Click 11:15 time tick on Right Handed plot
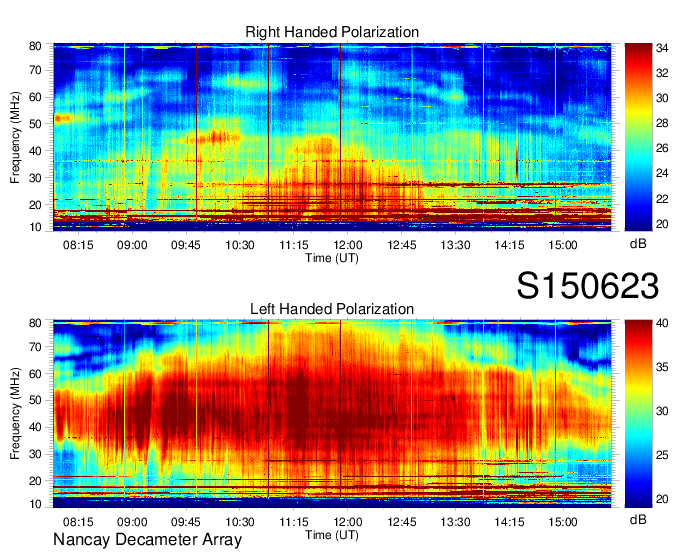The width and height of the screenshot is (680, 552). (x=294, y=245)
